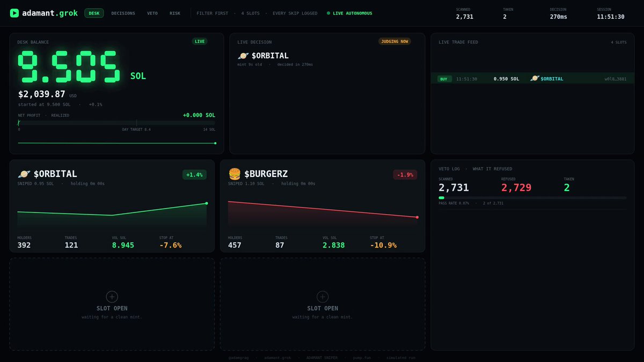This screenshot has width=644, height=362.
Task: Click the pass rate bar in Veto Log
Action: coord(532,198)
